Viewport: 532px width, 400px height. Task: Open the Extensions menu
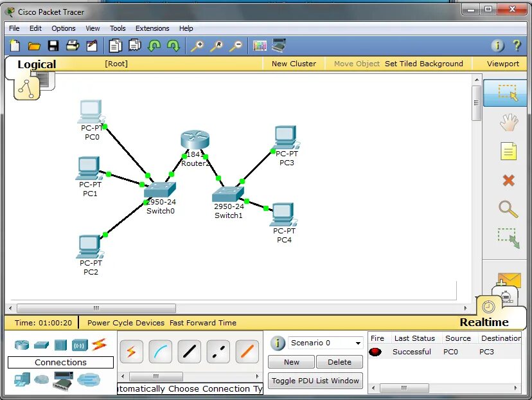click(152, 28)
